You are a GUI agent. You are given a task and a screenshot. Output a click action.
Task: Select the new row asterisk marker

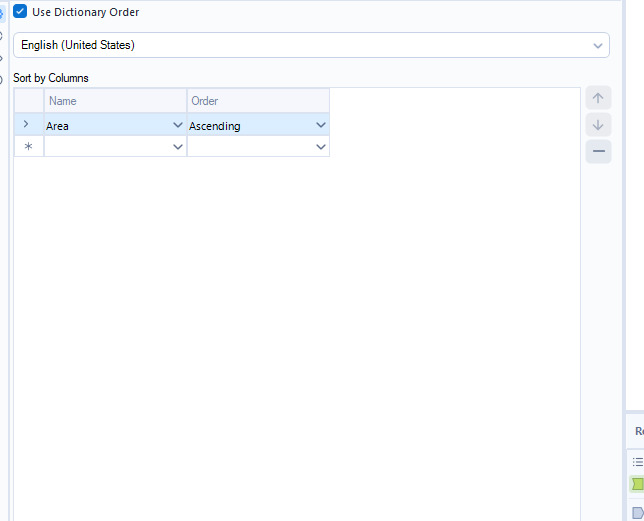click(28, 147)
